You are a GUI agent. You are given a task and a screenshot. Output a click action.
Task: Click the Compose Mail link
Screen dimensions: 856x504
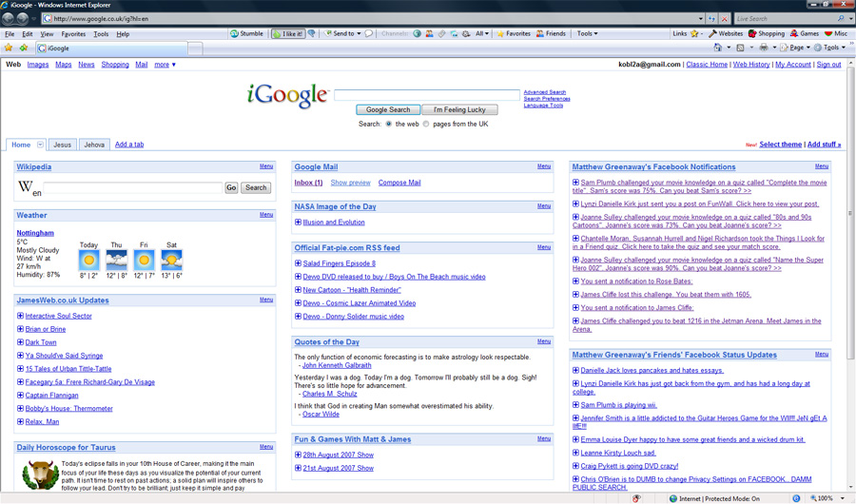[399, 183]
